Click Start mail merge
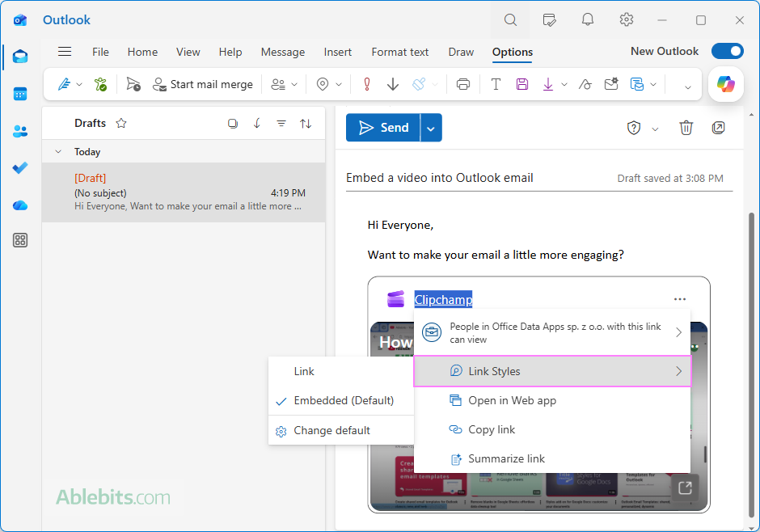 [x=203, y=84]
